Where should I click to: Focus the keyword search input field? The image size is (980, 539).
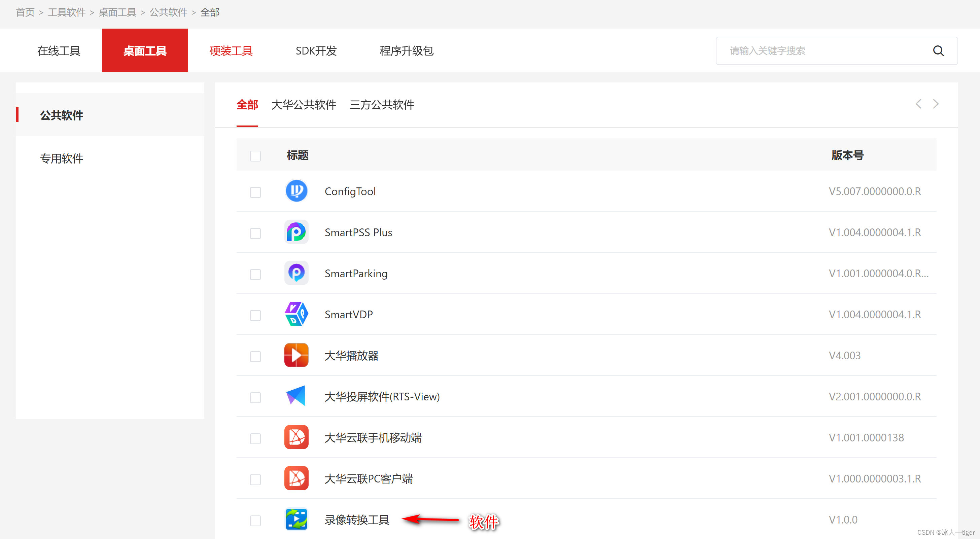[818, 51]
